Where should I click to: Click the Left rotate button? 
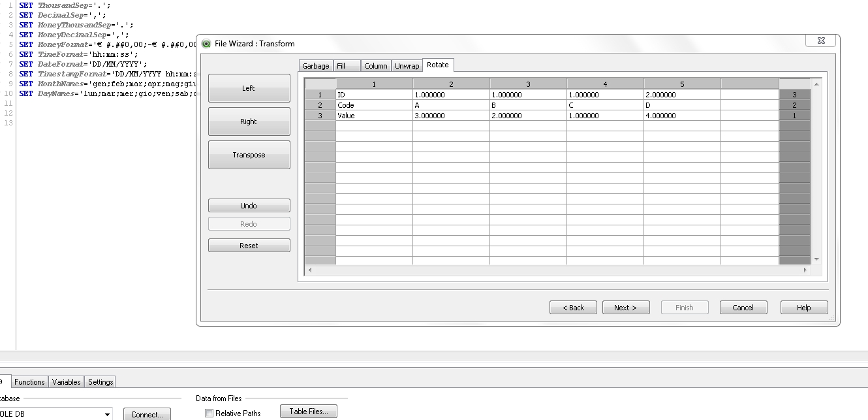(x=249, y=88)
